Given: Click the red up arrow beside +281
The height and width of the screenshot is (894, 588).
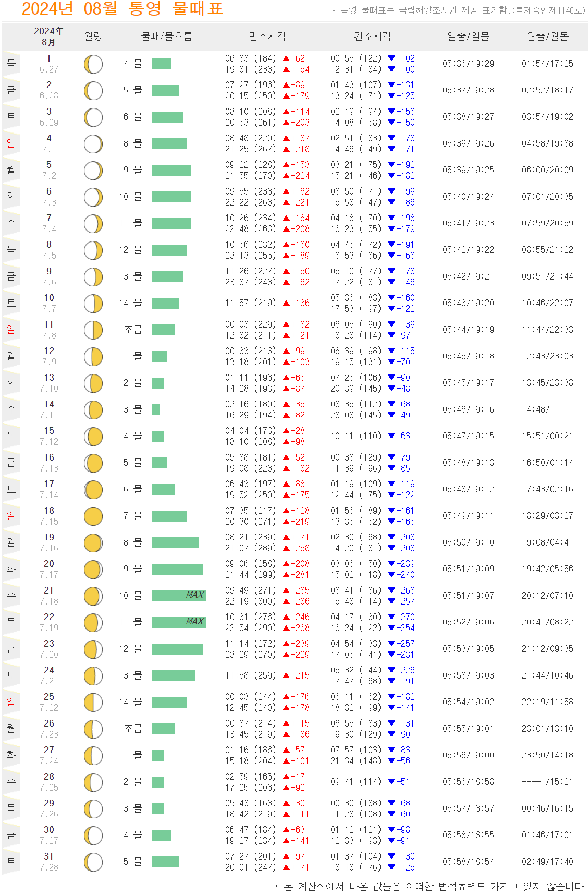Looking at the screenshot, I should (286, 575).
